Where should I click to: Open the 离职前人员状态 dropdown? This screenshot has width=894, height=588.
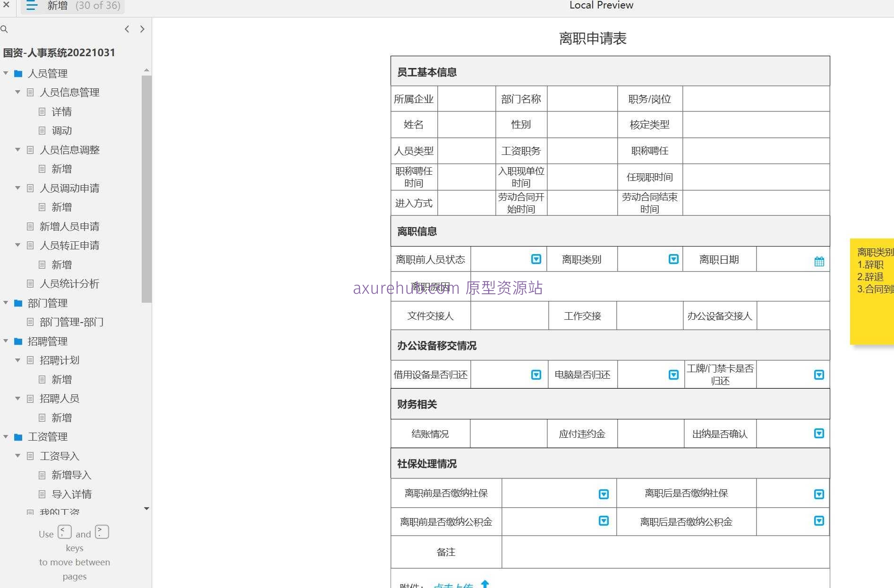(535, 259)
